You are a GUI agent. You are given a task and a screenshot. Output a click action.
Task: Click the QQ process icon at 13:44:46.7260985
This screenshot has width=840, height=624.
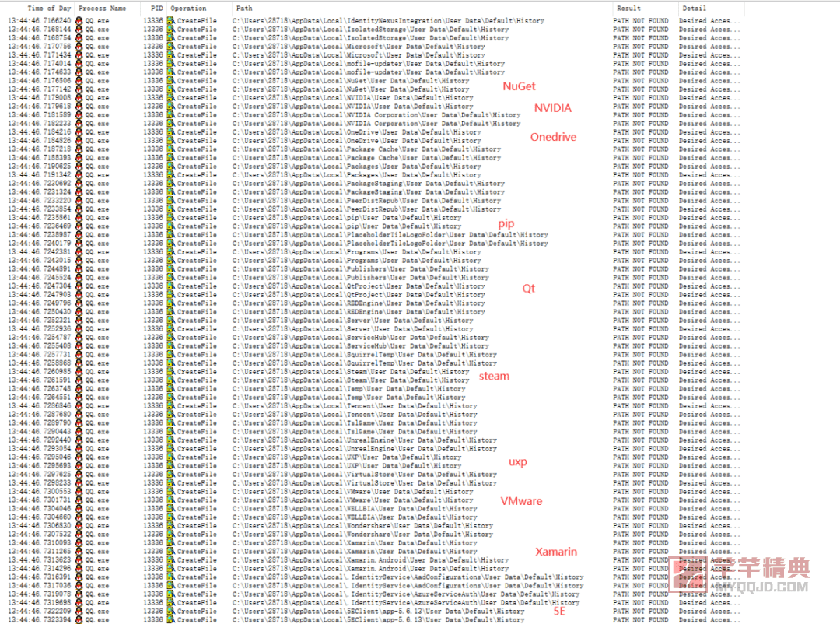[x=79, y=371]
